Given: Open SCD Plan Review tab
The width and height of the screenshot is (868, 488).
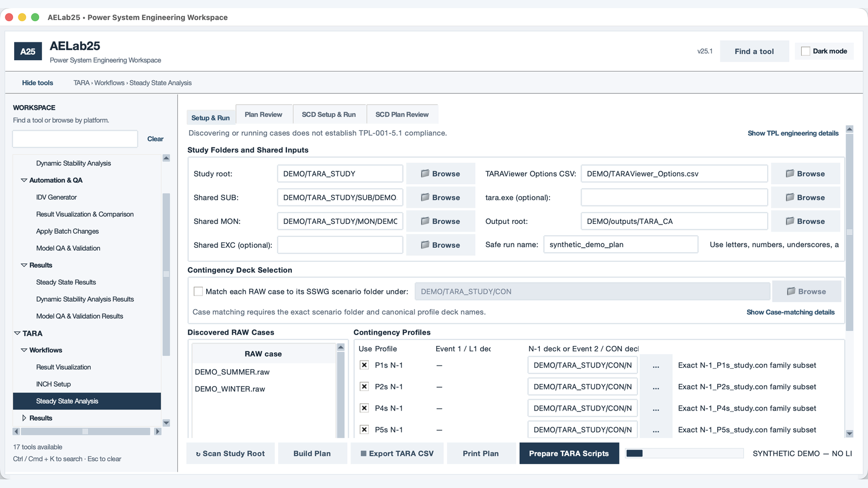Looking at the screenshot, I should coord(402,114).
